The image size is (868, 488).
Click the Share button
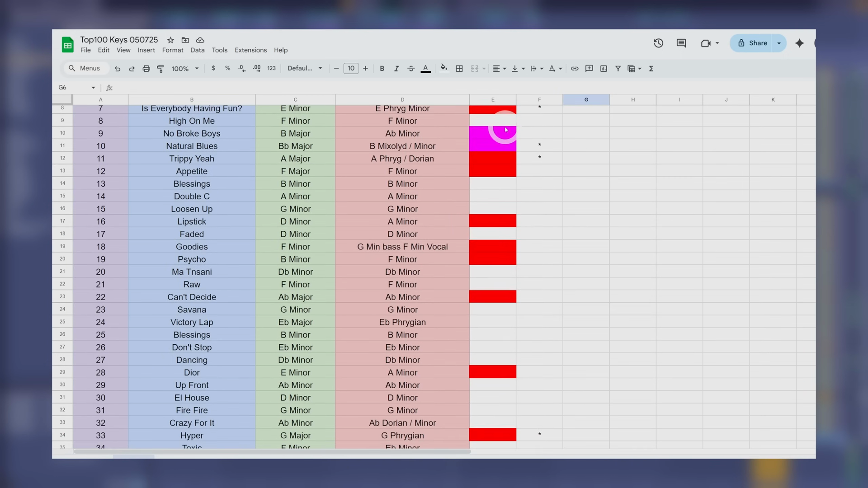[x=752, y=43]
